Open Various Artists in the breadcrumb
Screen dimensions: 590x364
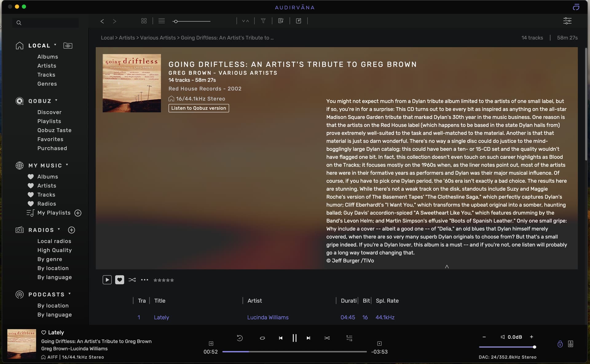[x=158, y=38]
